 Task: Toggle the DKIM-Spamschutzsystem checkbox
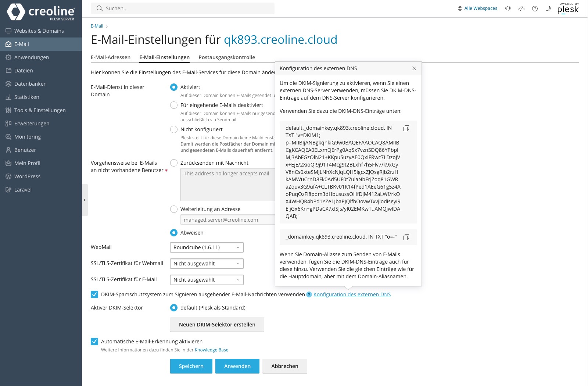(94, 294)
